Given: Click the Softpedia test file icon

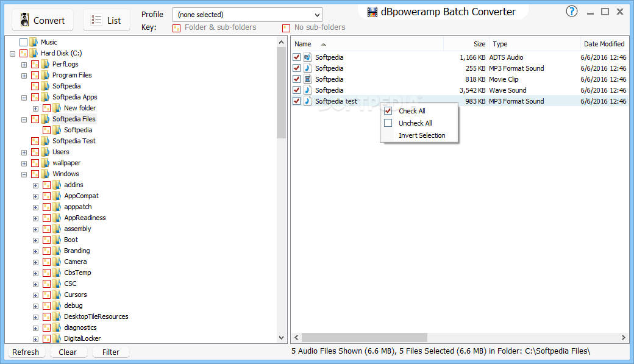Looking at the screenshot, I should click(308, 101).
